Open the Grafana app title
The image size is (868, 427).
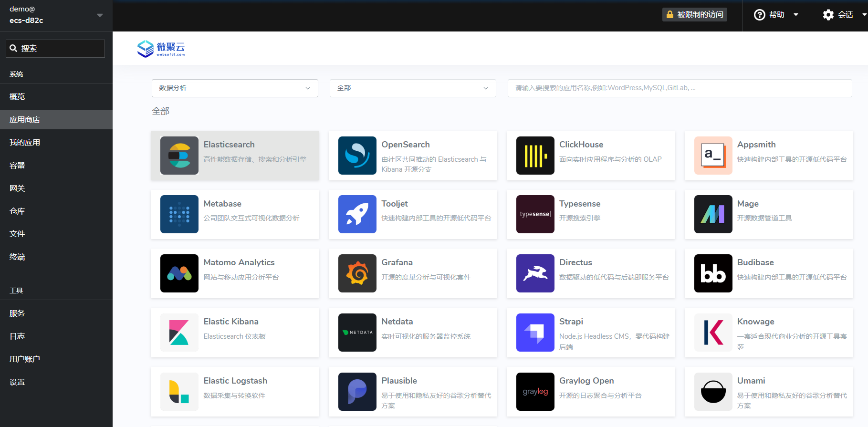[397, 262]
